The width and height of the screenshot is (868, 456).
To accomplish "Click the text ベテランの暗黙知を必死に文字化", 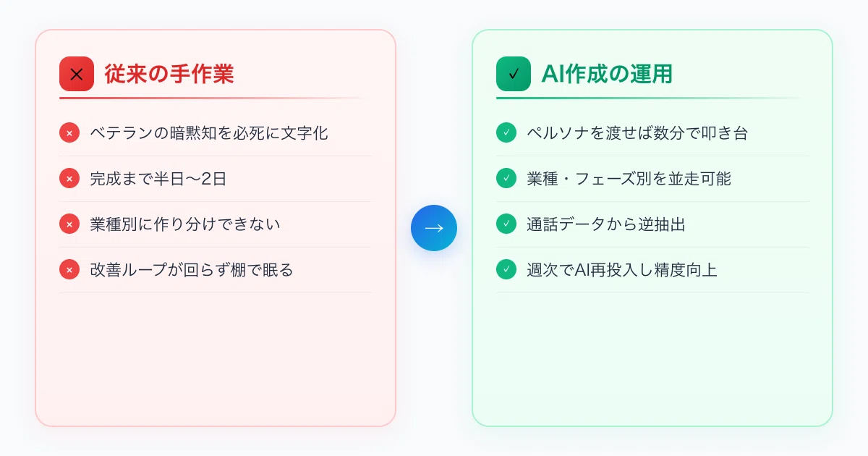I will tap(209, 133).
